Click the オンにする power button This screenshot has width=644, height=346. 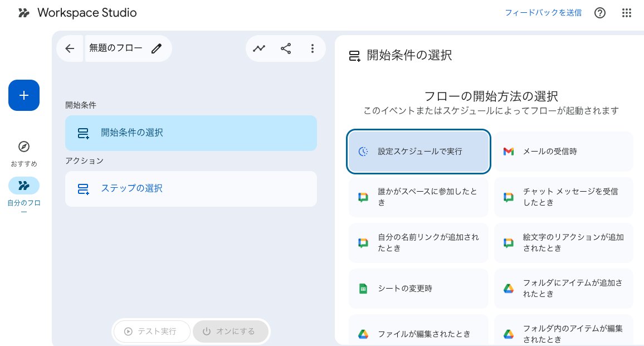[231, 331]
